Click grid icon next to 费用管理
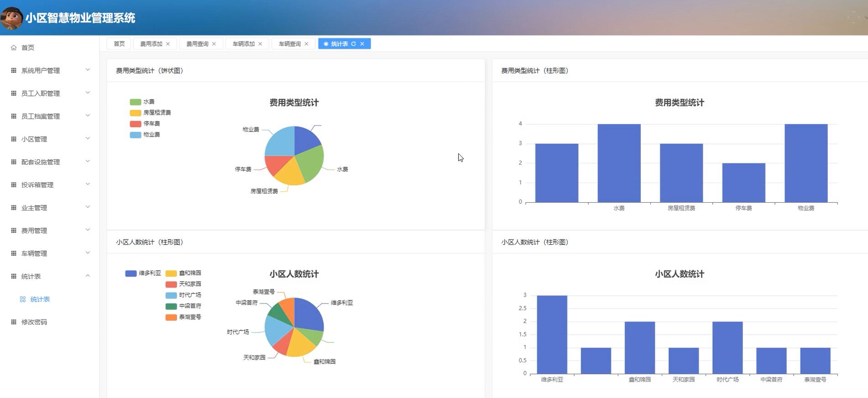 14,230
